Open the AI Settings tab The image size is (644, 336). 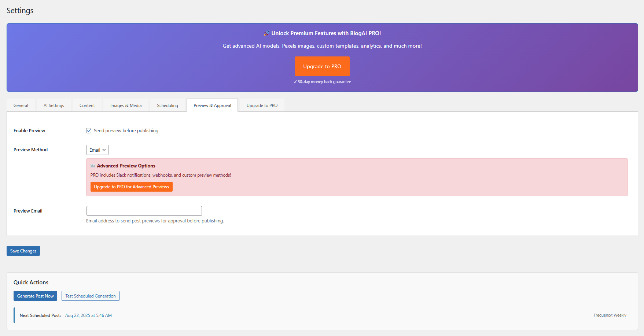point(54,105)
